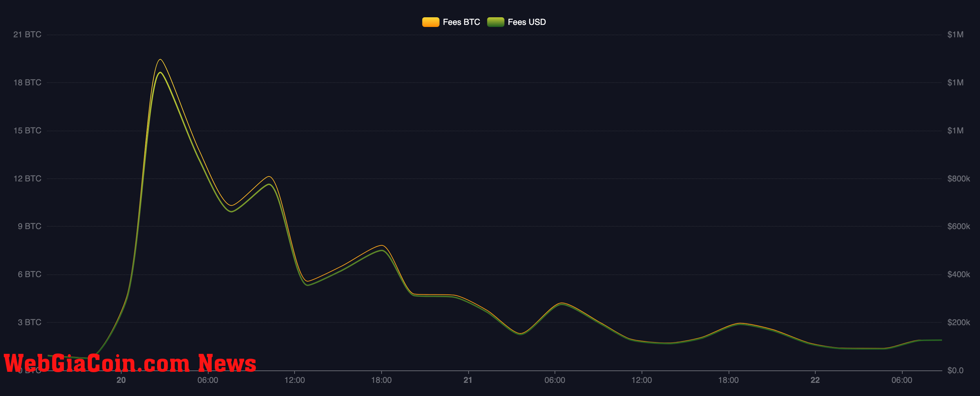Viewport: 980px width, 396px height.
Task: Click the 15 BTC axis label
Action: (27, 131)
